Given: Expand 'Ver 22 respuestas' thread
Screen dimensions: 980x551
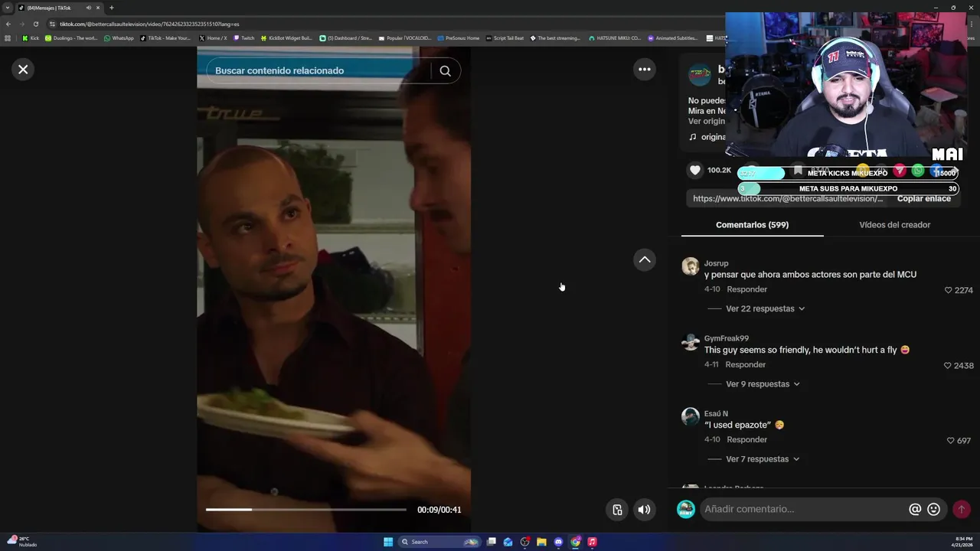Looking at the screenshot, I should coord(765,308).
